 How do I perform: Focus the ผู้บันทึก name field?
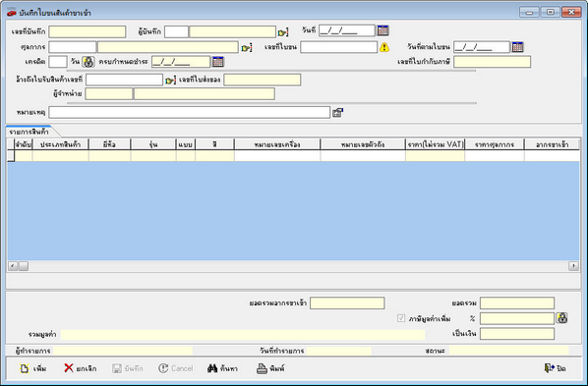[x=232, y=31]
